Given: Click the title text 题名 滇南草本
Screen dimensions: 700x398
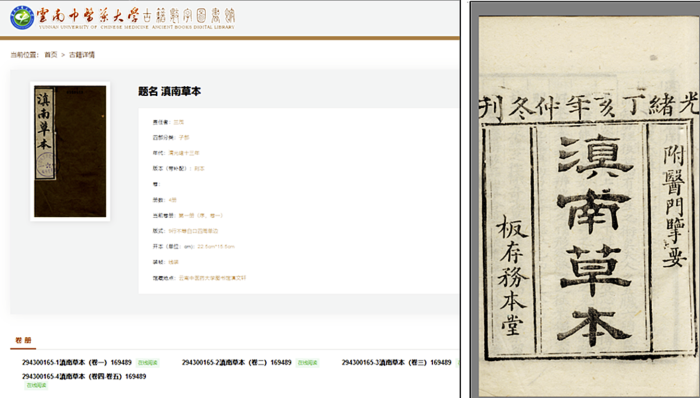Looking at the screenshot, I should [x=170, y=91].
